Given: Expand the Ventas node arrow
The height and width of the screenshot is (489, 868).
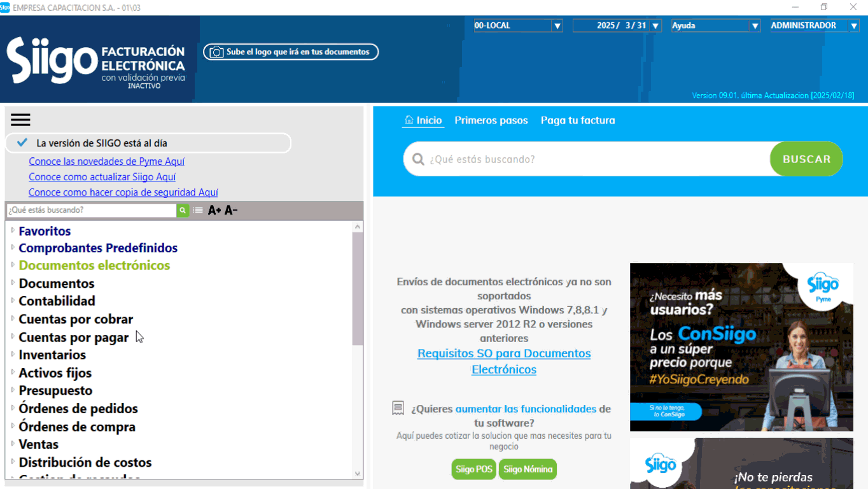Looking at the screenshot, I should [13, 444].
